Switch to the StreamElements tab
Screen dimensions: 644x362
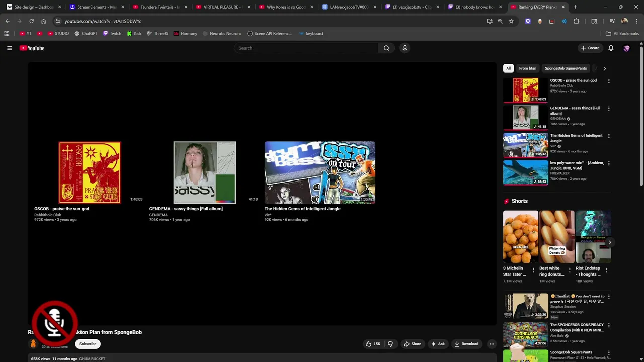coord(96,7)
